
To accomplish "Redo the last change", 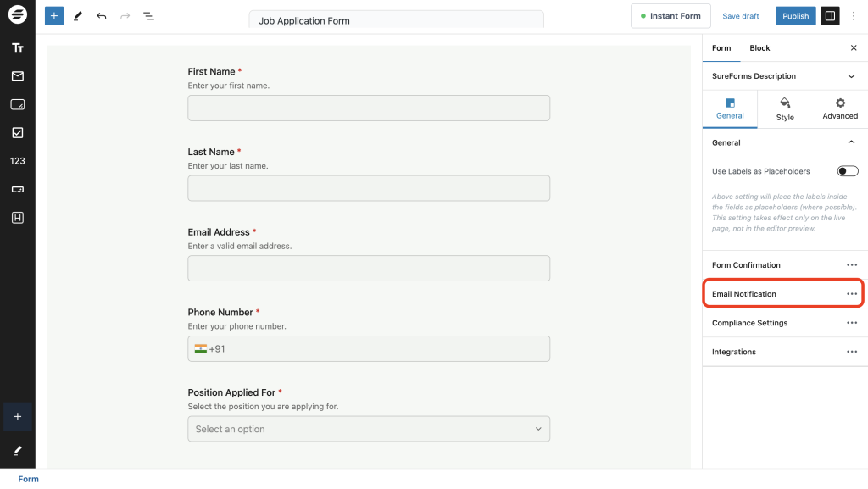I will (x=125, y=15).
